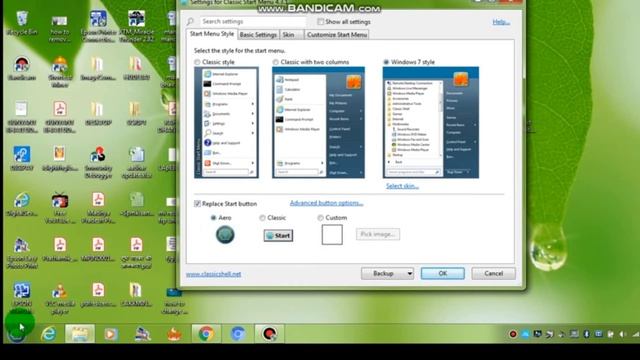Open Advanced button options link
This screenshot has height=360, width=640.
[x=326, y=203]
